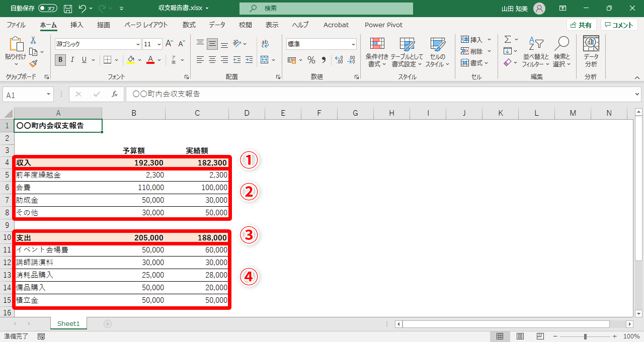Viewport: 644px width, 342px height.
Task: Select the Sheet1 sheet tab
Action: [68, 324]
